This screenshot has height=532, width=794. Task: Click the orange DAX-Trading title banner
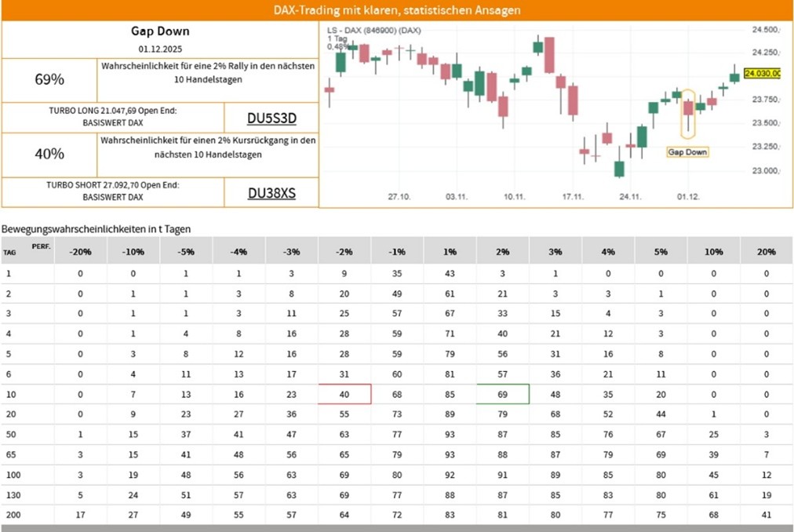point(397,10)
